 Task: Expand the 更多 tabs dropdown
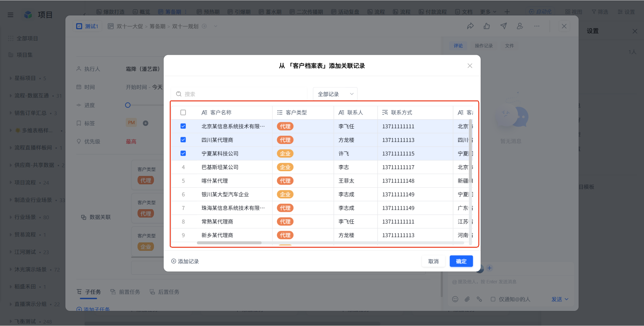coord(488,12)
